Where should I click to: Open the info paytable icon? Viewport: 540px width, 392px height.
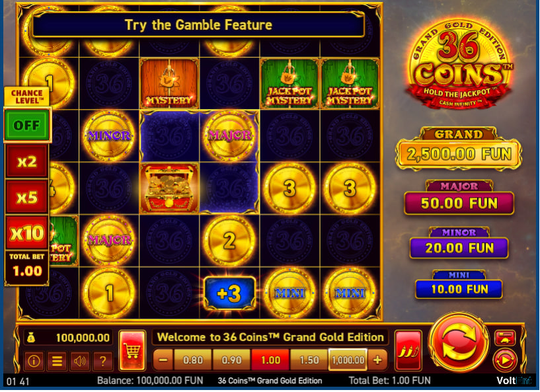[34, 361]
